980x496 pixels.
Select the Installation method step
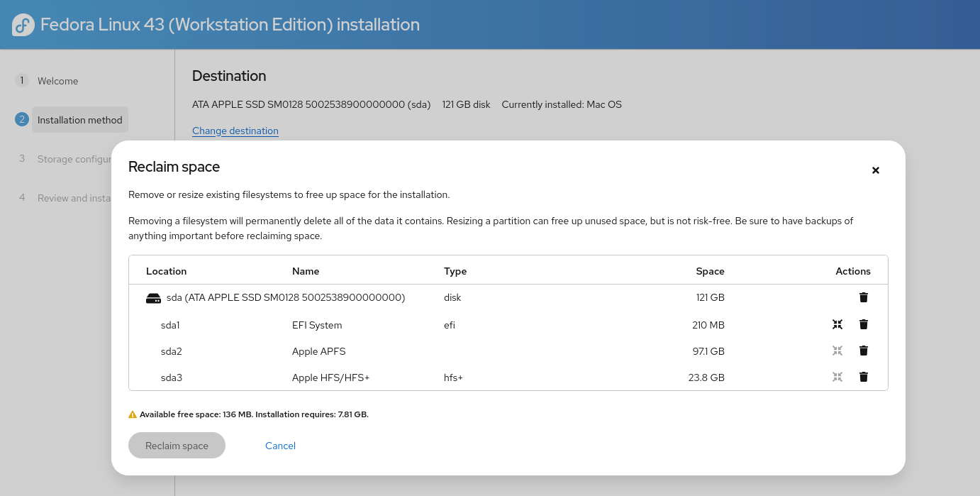click(80, 120)
